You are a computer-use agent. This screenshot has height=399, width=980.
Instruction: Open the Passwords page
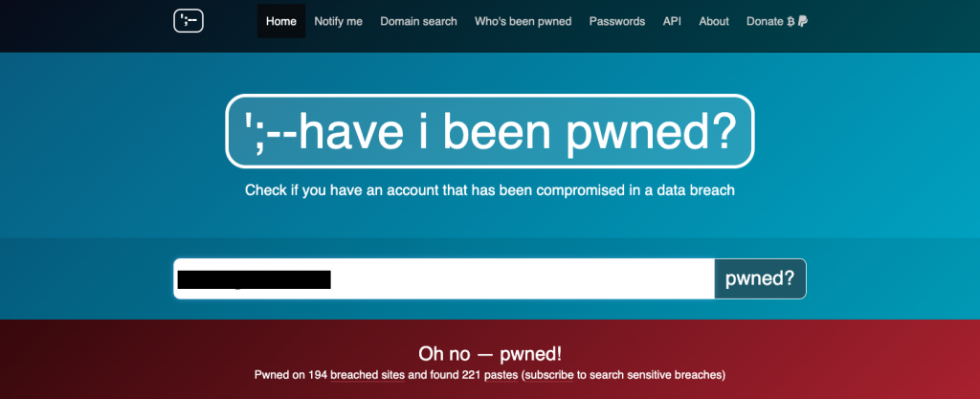[617, 21]
